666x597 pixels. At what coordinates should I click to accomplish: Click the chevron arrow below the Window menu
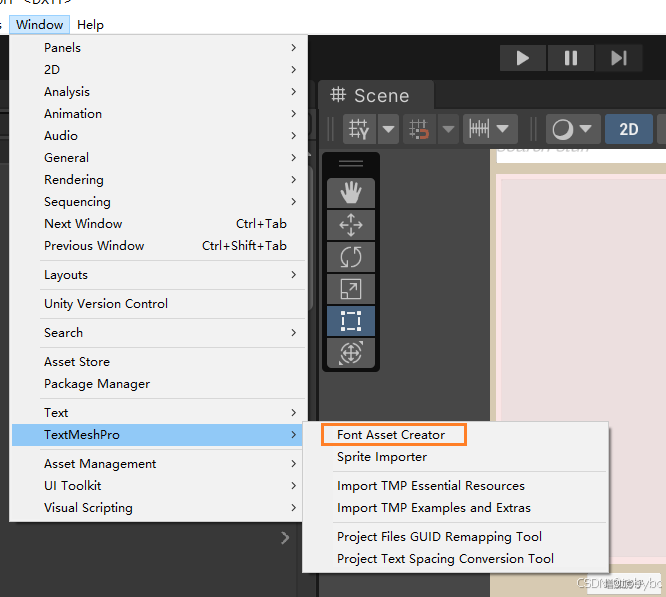point(285,538)
